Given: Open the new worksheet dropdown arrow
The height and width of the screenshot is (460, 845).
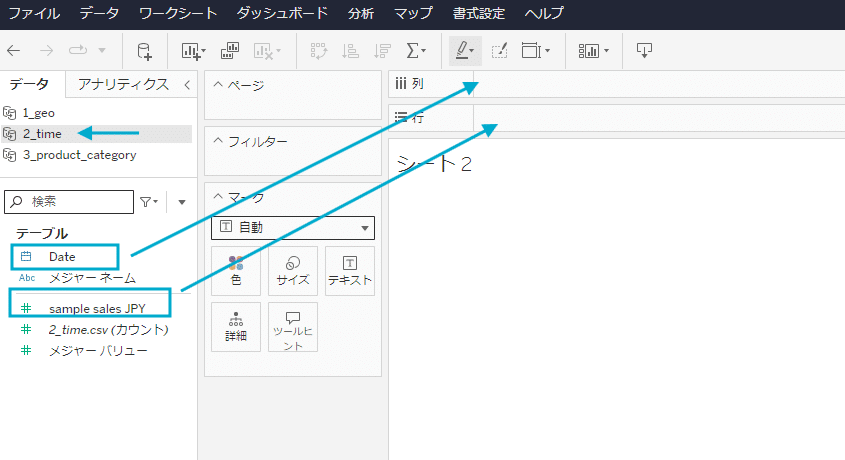Looking at the screenshot, I should click(203, 51).
